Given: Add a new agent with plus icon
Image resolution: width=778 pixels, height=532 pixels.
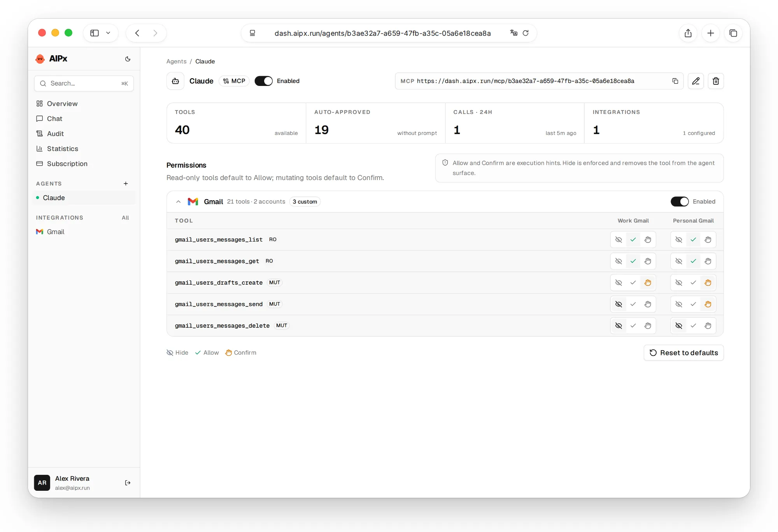Looking at the screenshot, I should tap(126, 184).
